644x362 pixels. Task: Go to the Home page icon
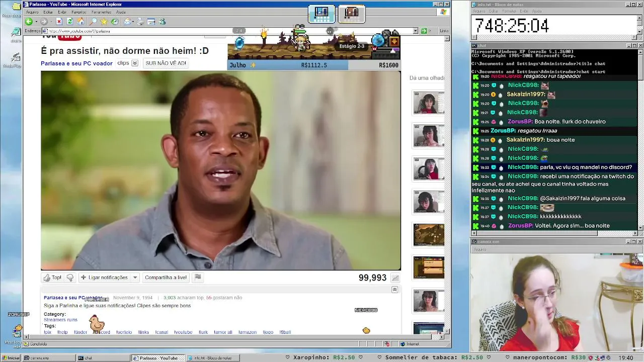click(x=80, y=22)
